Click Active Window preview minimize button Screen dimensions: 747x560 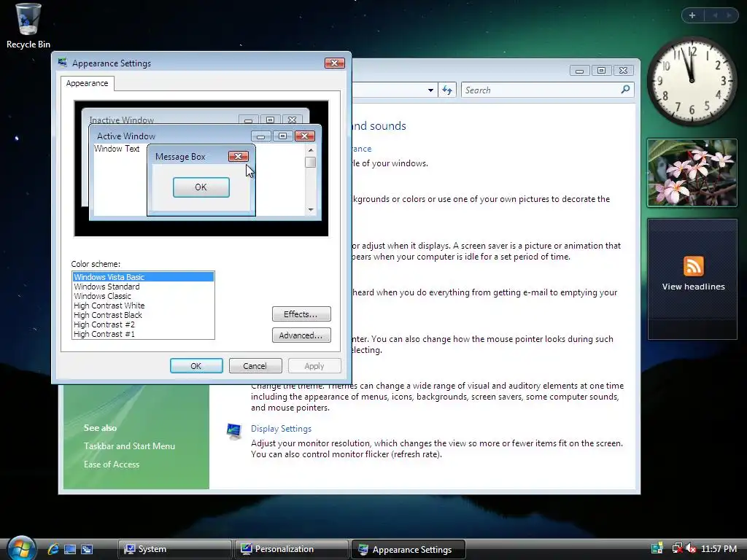pyautogui.click(x=260, y=136)
